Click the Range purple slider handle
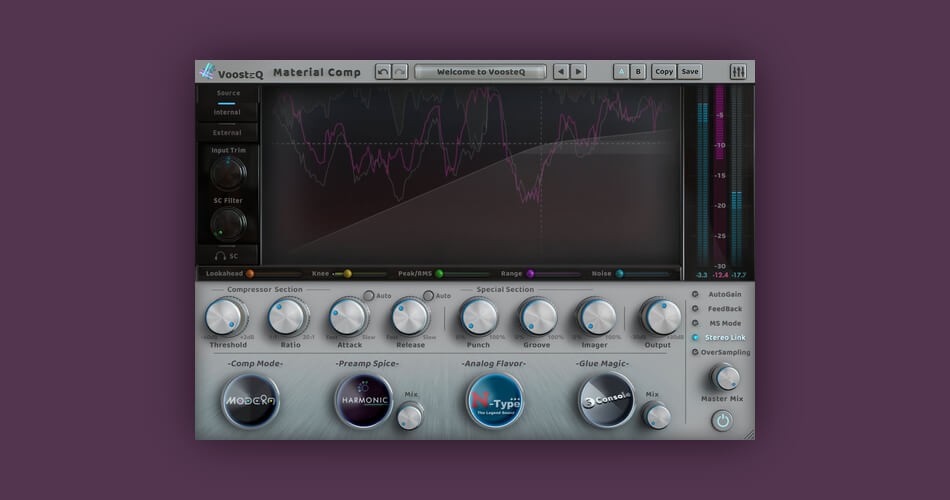 [530, 274]
